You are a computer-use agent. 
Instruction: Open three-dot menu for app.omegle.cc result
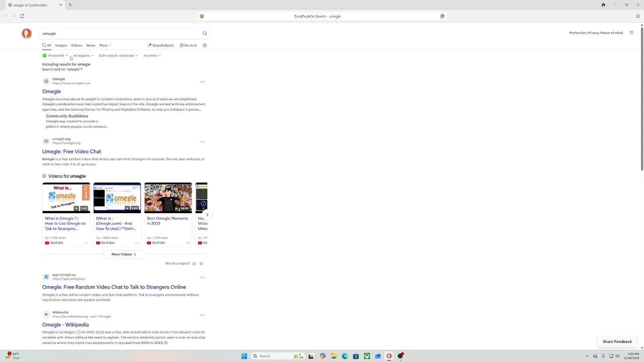(202, 277)
